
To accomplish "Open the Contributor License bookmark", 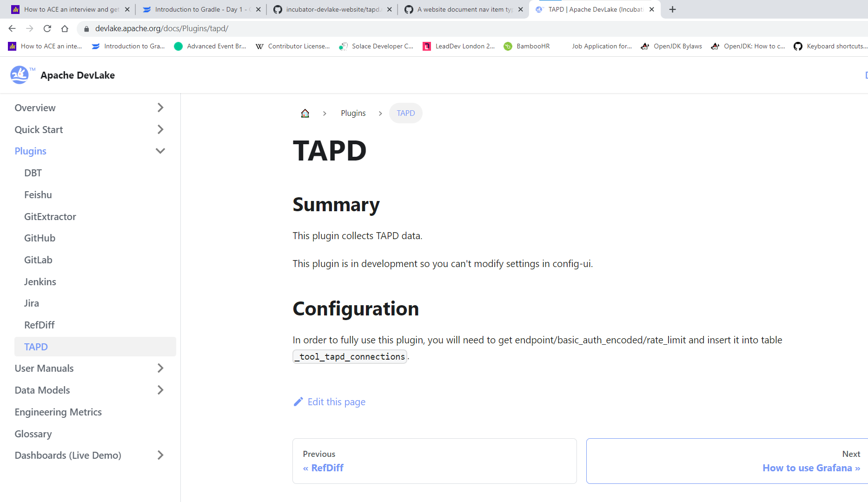I will (x=293, y=46).
